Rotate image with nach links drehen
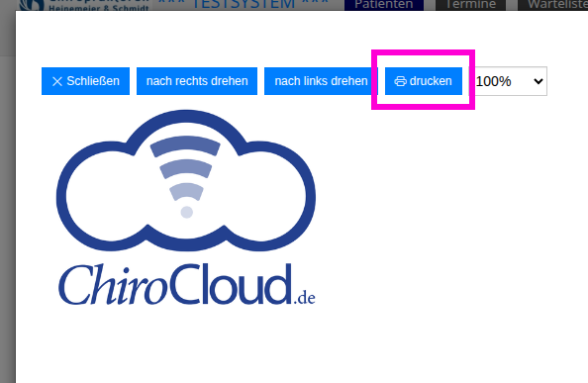Viewport: 588px width, 383px height. click(321, 81)
